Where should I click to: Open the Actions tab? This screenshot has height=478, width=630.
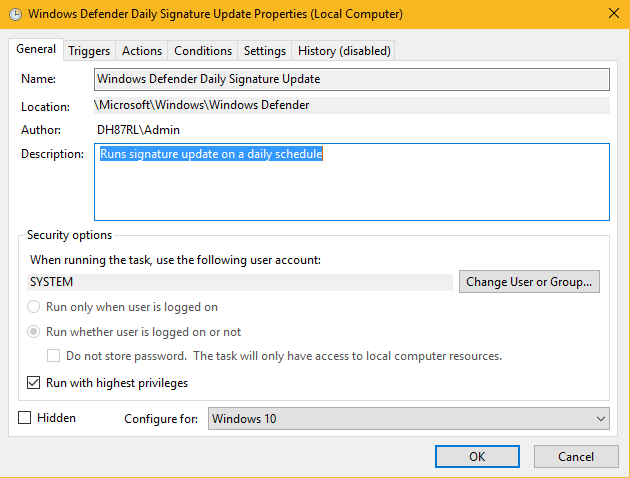pyautogui.click(x=142, y=51)
